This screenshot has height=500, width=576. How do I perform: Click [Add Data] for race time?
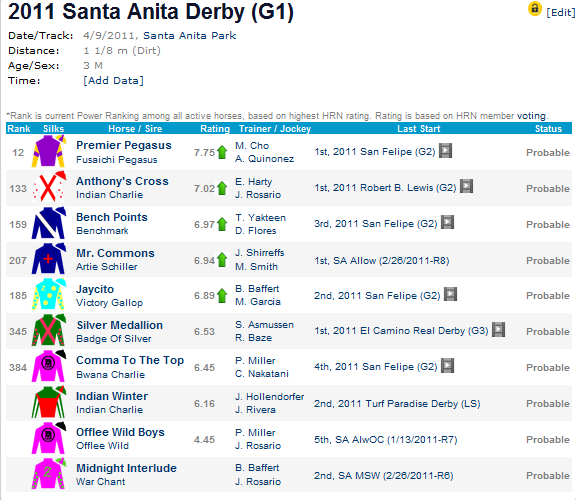coord(113,80)
